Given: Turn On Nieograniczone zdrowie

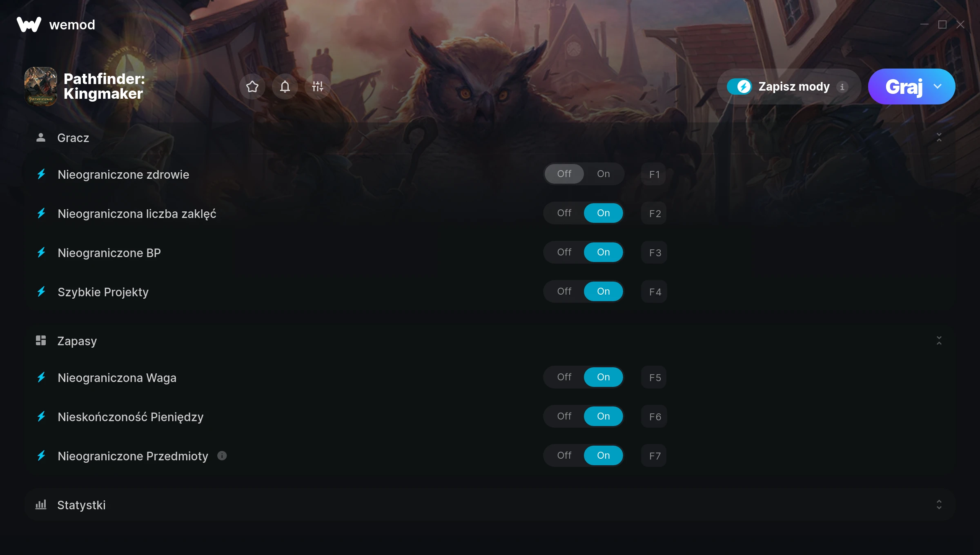Looking at the screenshot, I should click(604, 174).
